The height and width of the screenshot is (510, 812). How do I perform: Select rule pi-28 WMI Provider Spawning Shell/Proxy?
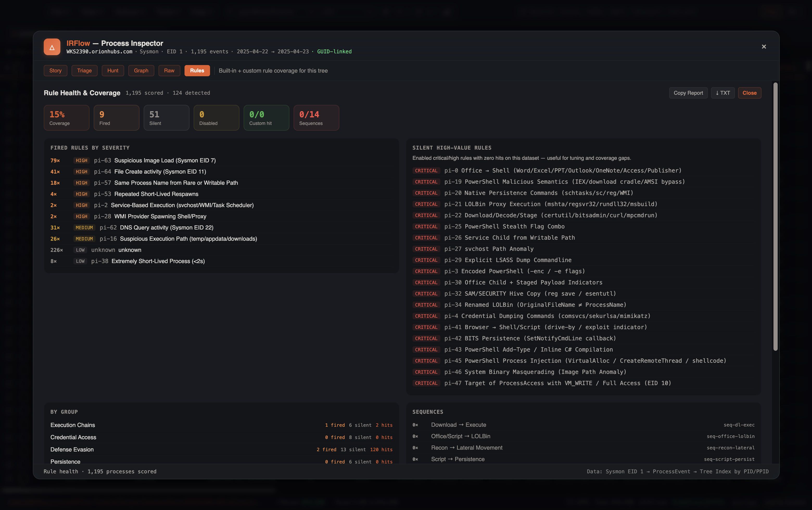(x=221, y=216)
